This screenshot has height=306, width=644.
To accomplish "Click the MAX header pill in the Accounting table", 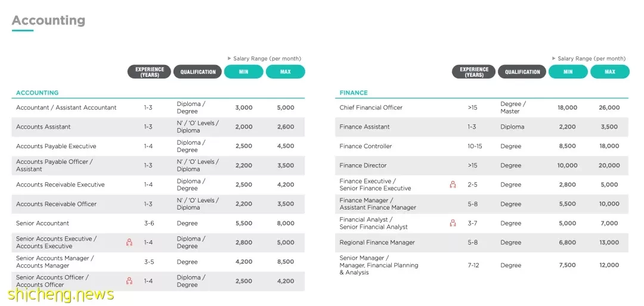I will pos(286,72).
